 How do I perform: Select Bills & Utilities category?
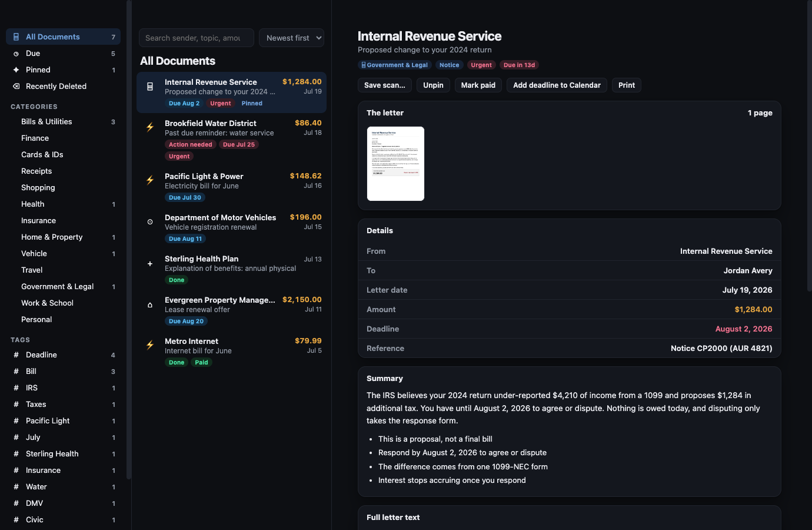point(63,121)
